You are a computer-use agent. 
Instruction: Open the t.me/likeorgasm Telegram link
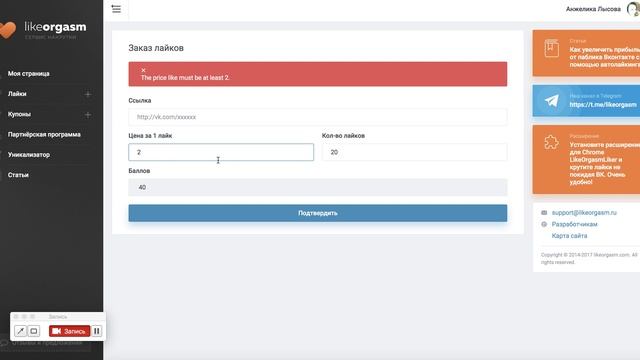[603, 104]
